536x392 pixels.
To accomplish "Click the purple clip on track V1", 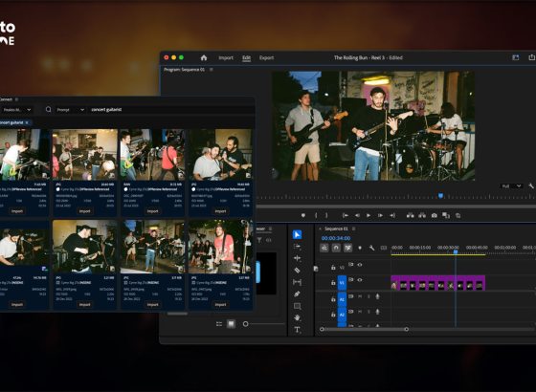I will (x=438, y=283).
